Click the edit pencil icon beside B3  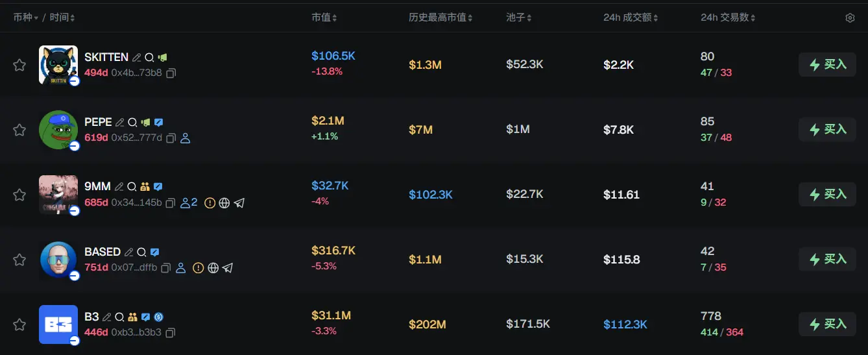pyautogui.click(x=107, y=317)
